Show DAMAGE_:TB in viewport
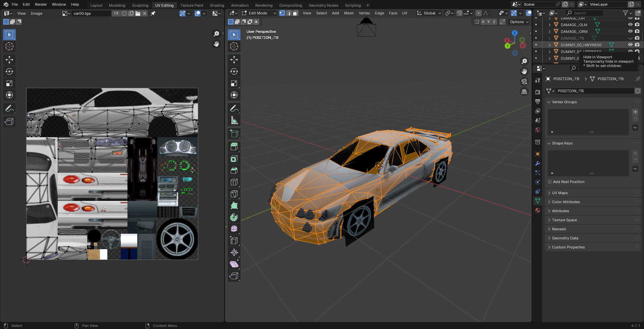This screenshot has height=329, width=644. point(630,38)
